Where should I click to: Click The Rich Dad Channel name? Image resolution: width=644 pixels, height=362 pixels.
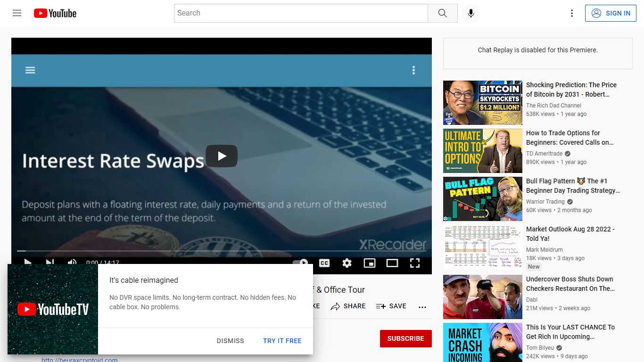click(553, 106)
